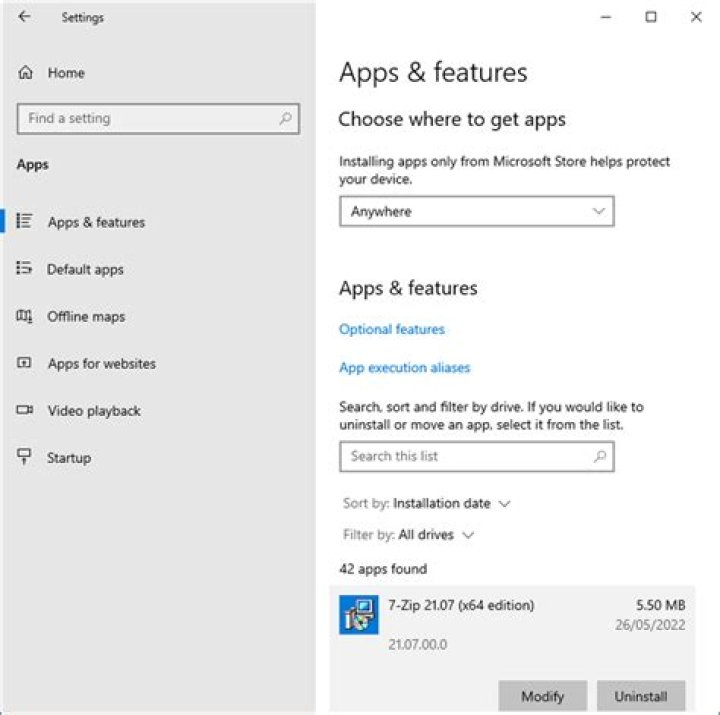Open Default apps settings page
The height and width of the screenshot is (715, 720).
tap(85, 269)
